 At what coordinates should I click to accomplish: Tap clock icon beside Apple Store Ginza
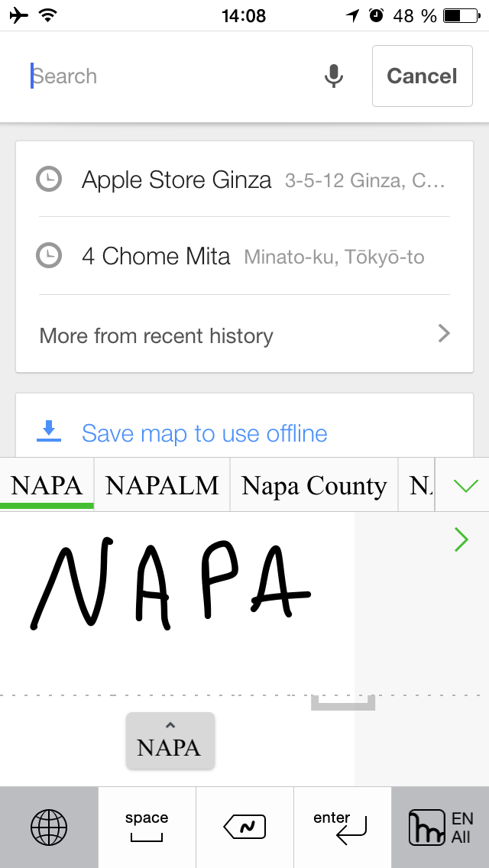[x=49, y=180]
